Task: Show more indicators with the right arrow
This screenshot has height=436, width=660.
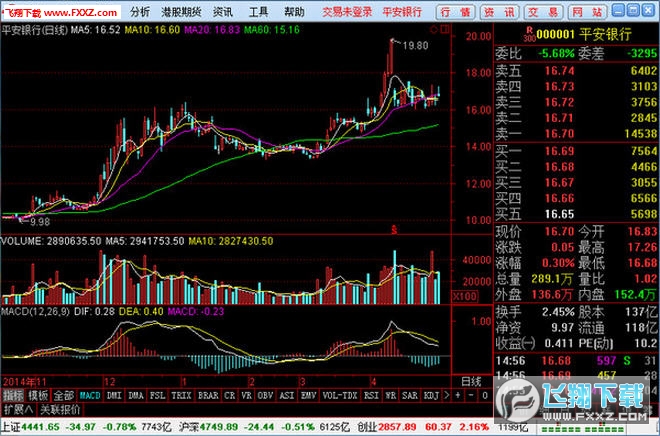Action: click(446, 396)
